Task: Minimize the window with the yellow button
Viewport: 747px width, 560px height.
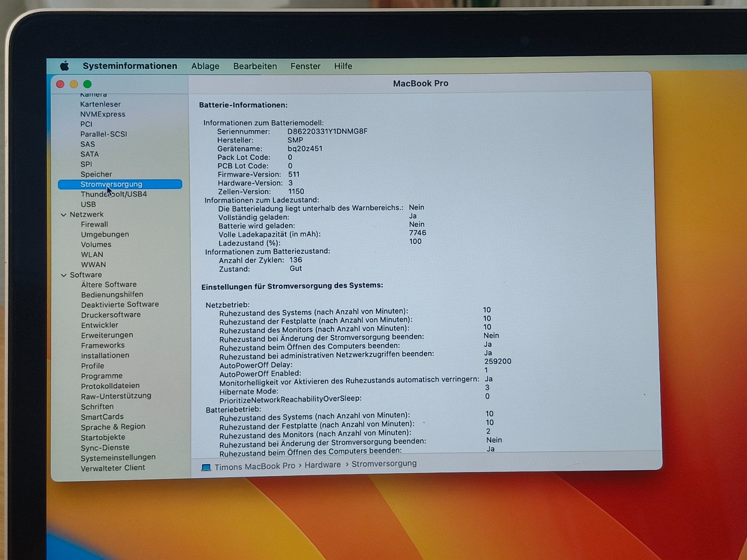Action: point(74,84)
